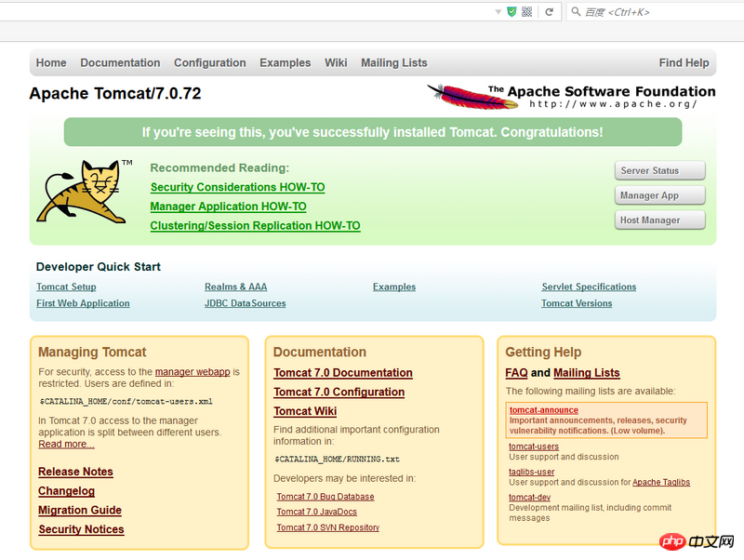Open Security Notices link
This screenshot has height=560, width=744.
(x=81, y=529)
